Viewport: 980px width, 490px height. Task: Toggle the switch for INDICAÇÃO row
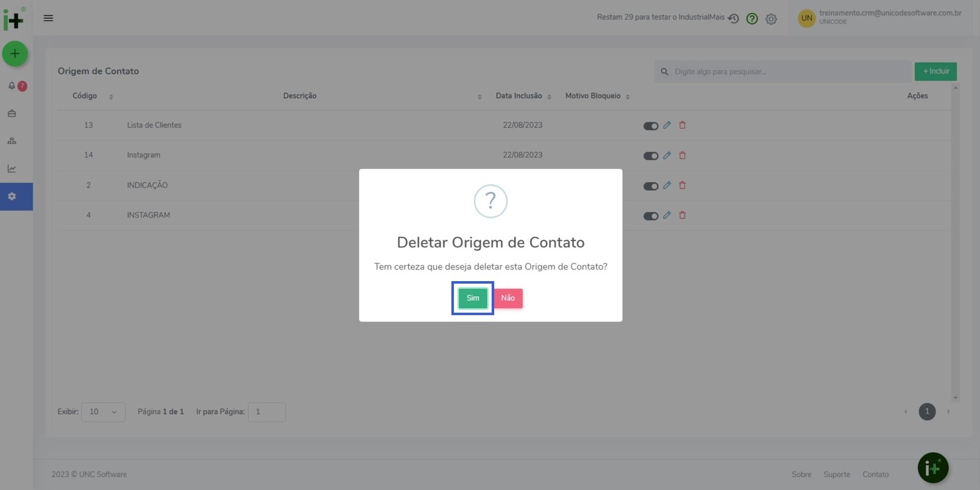(x=650, y=186)
